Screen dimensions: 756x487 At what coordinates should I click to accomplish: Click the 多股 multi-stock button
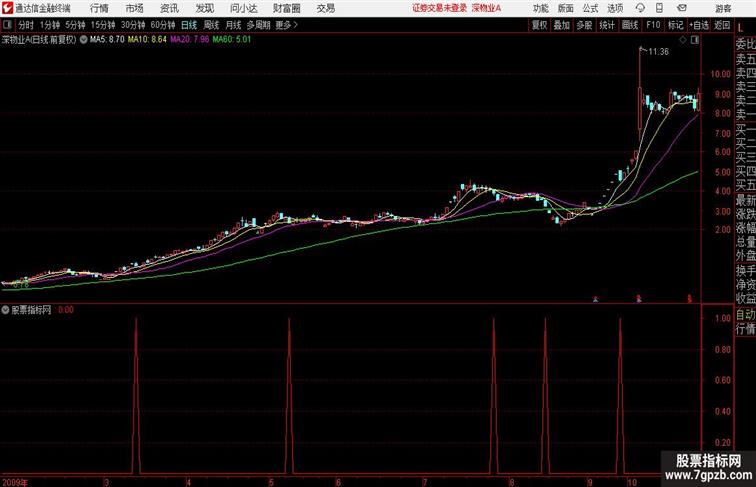[584, 25]
